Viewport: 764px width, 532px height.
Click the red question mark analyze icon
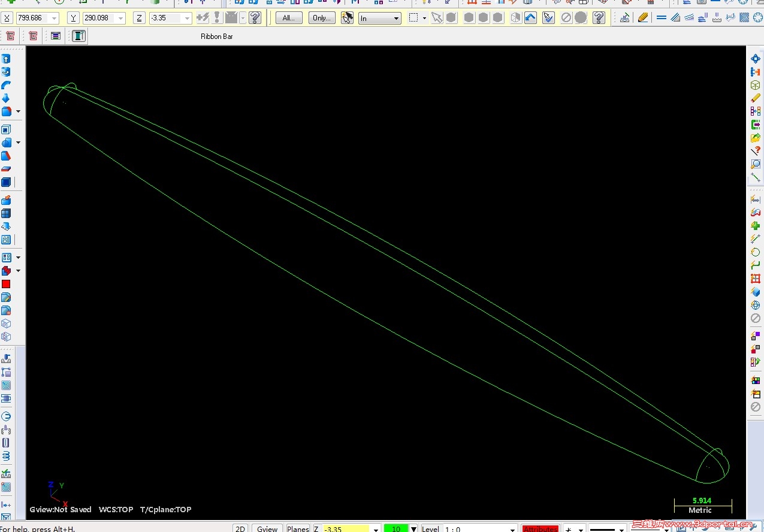click(x=756, y=151)
